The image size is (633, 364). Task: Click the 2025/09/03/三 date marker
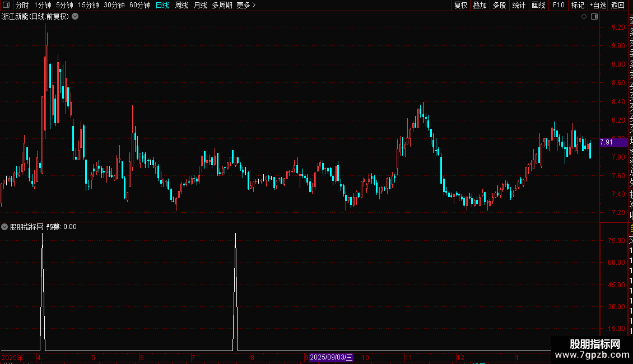tap(331, 357)
